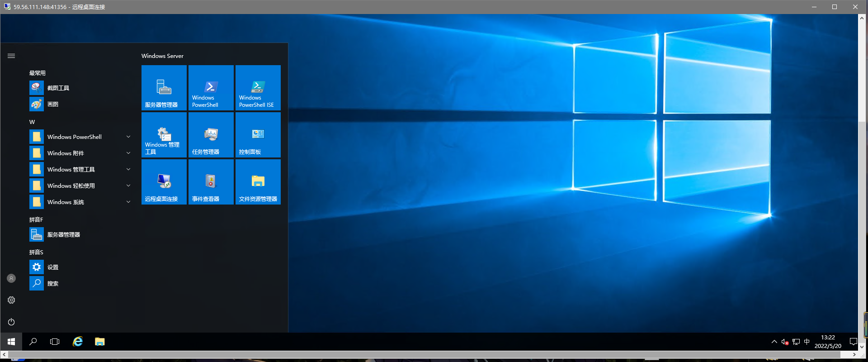Click the user account icon in Start menu
The height and width of the screenshot is (362, 868).
[11, 278]
